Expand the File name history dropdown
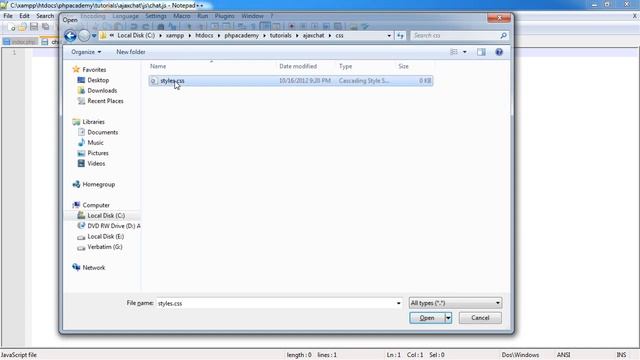640x360 pixels. [398, 303]
